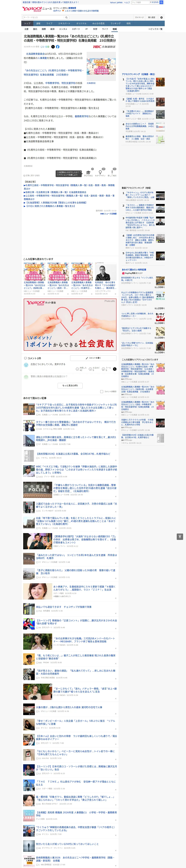Share article on X icon
186x868 pixels.
click(53, 47)
